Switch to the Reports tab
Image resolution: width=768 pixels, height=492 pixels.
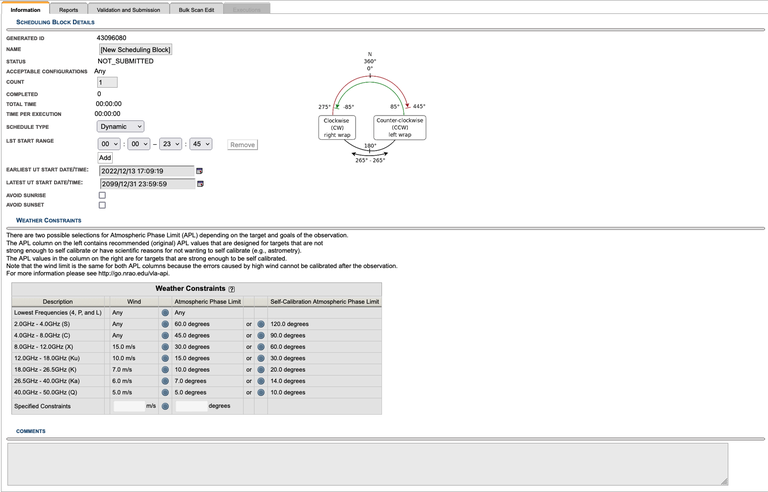coord(68,9)
